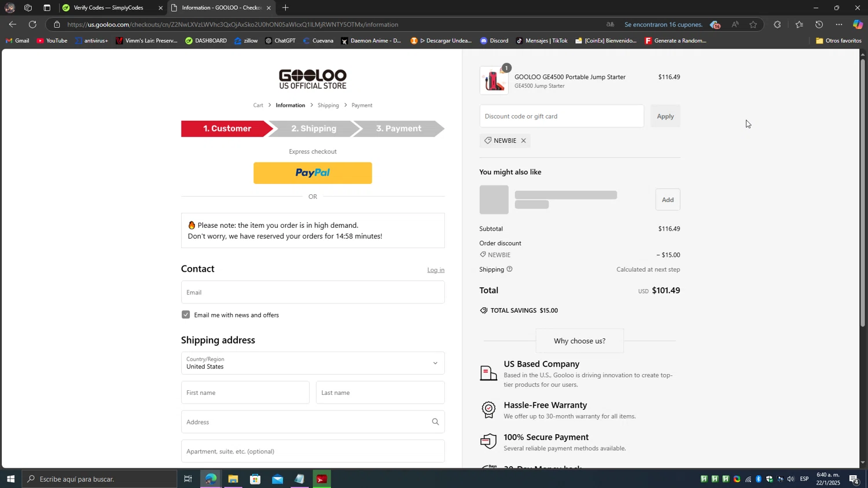This screenshot has width=868, height=488.
Task: Focus the First name field
Action: tap(245, 393)
